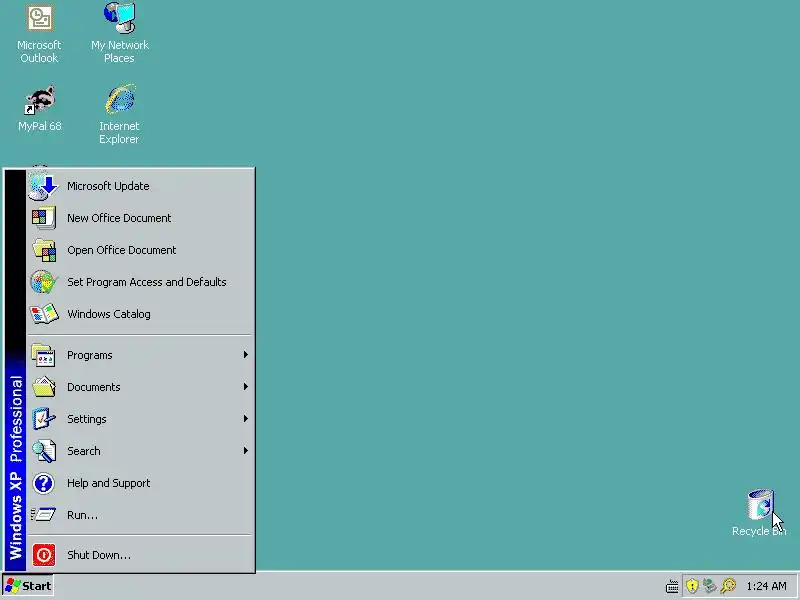
Task: Expand the Search submenu arrow
Action: click(245, 451)
